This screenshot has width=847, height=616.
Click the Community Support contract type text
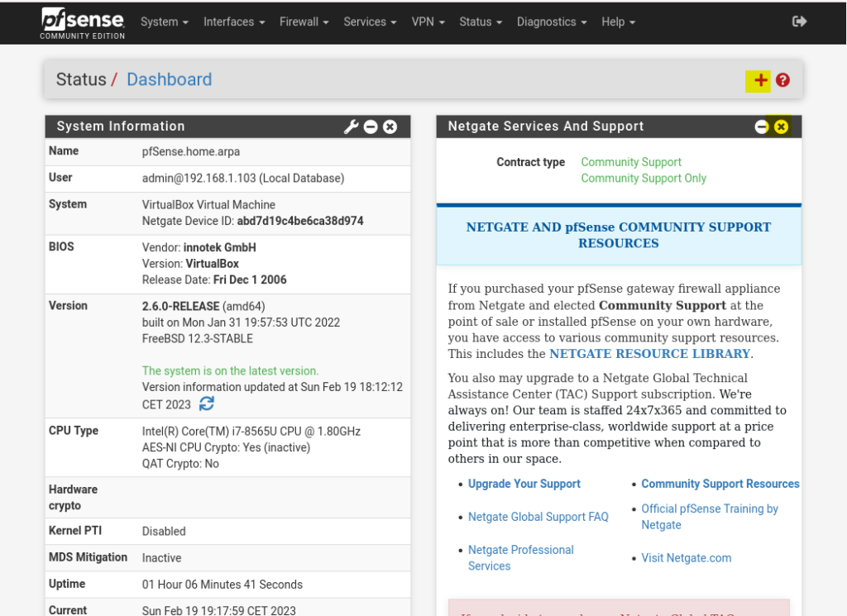pos(631,162)
